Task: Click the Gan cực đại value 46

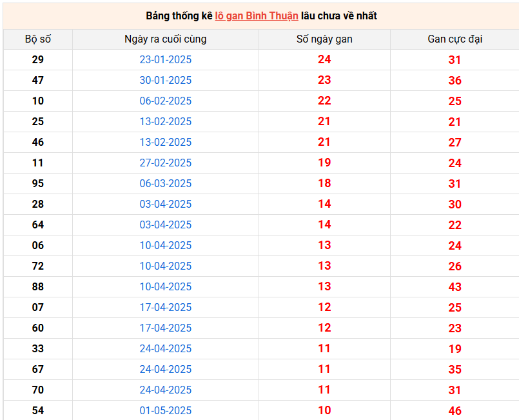Action: coord(455,410)
